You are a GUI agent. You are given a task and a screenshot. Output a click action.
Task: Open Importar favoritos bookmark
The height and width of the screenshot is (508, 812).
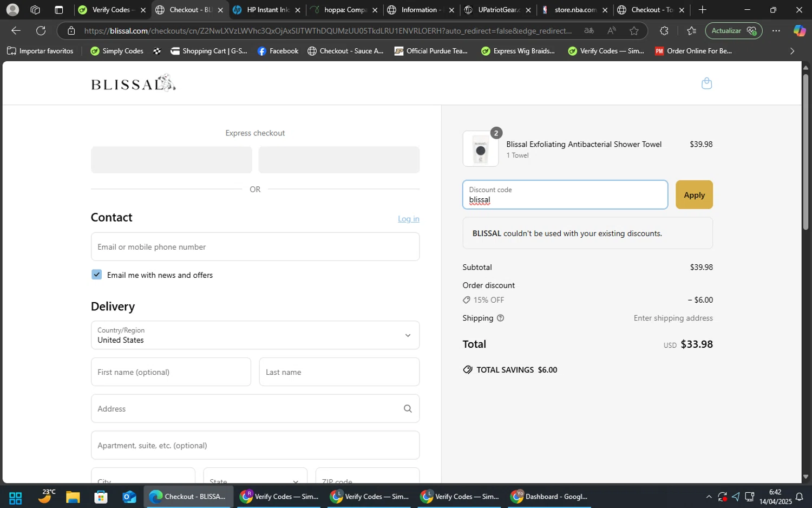40,51
